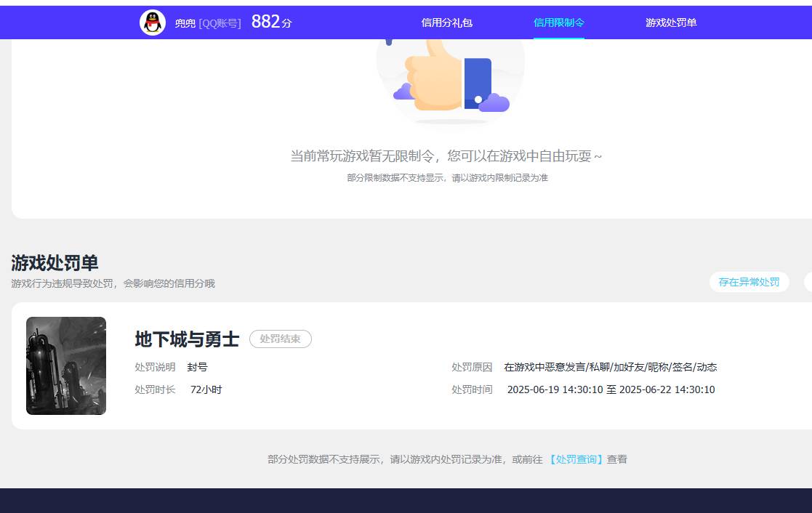Select the 地下城与勇士 game title

click(x=187, y=339)
